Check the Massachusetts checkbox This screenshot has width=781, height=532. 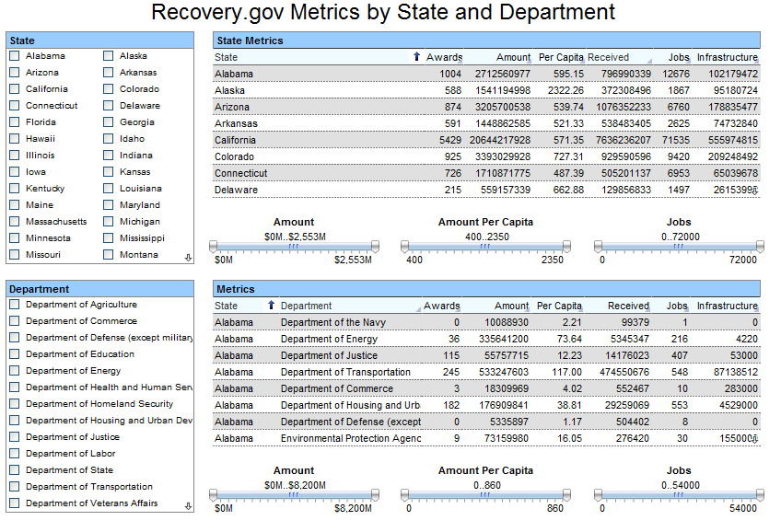point(15,222)
